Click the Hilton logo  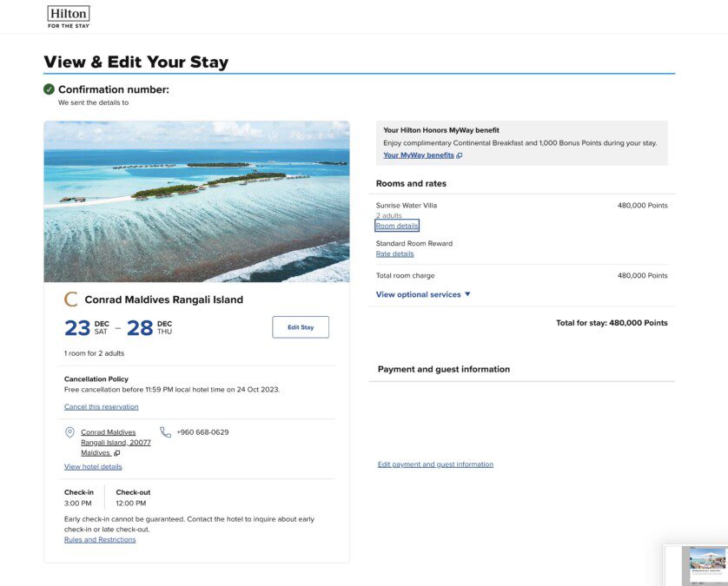pyautogui.click(x=69, y=16)
